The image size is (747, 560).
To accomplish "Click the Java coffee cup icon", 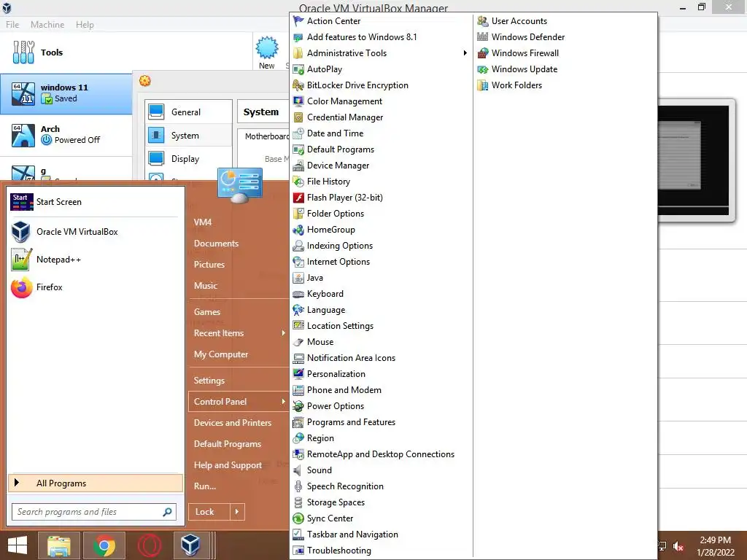I will tap(298, 278).
